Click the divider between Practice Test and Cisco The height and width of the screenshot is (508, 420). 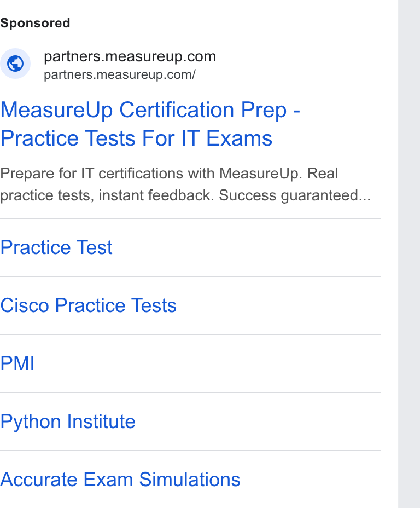click(x=190, y=276)
